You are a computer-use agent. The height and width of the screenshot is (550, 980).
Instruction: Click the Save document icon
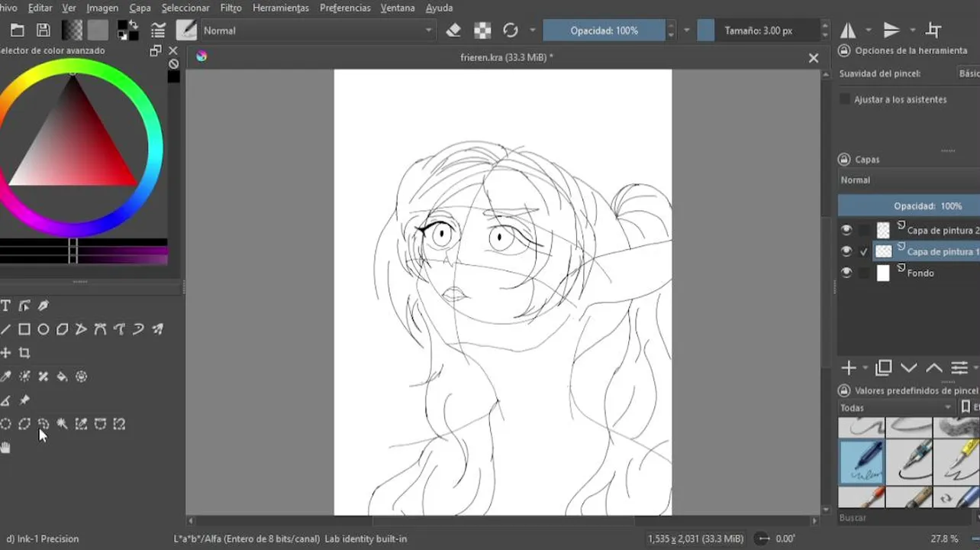44,31
